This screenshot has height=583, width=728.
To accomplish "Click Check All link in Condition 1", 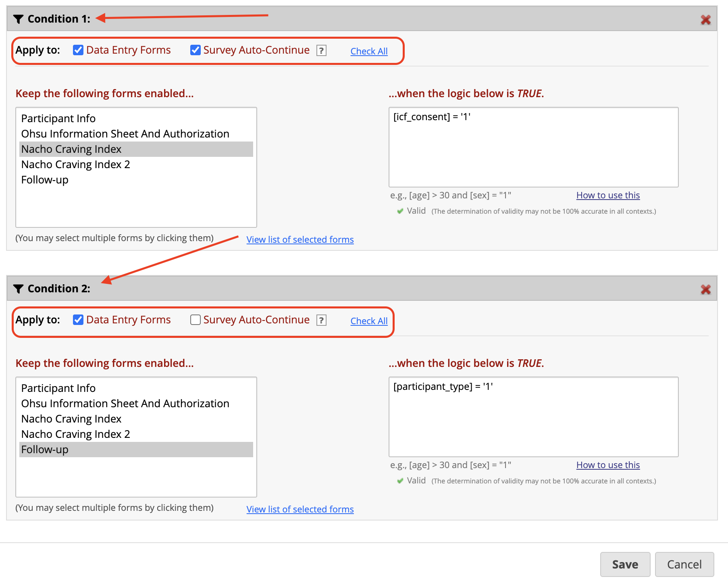I will (369, 51).
